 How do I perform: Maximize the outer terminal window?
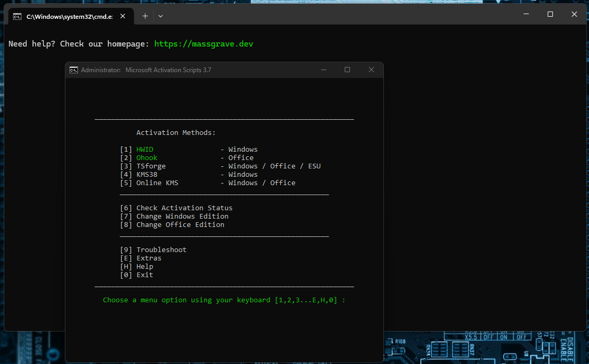[550, 14]
